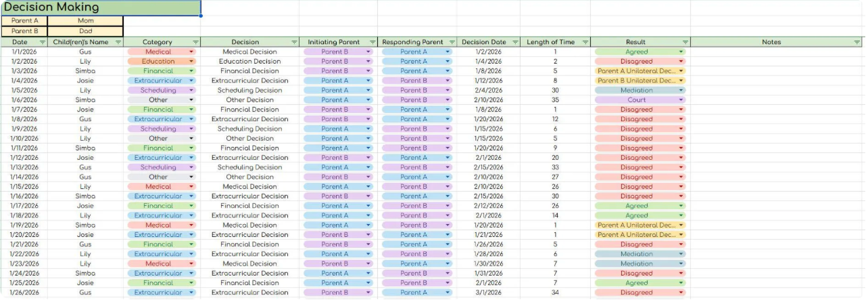Open the Court result dropdown in the 1/6/2026 row
The width and height of the screenshot is (868, 302).
pos(681,100)
